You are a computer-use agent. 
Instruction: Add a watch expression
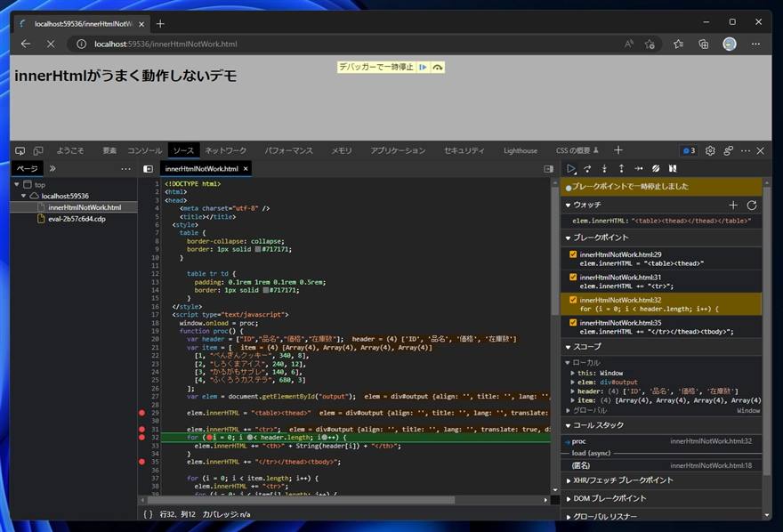[733, 205]
